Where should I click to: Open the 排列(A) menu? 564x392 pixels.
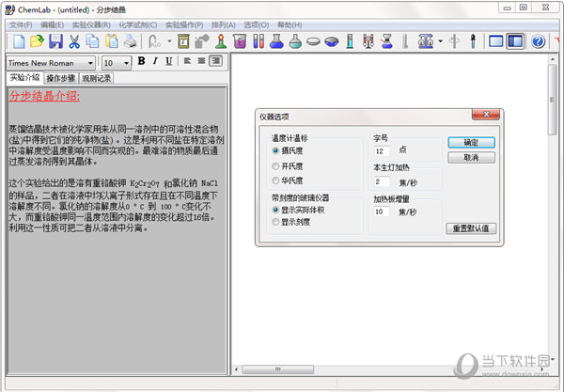pos(224,24)
